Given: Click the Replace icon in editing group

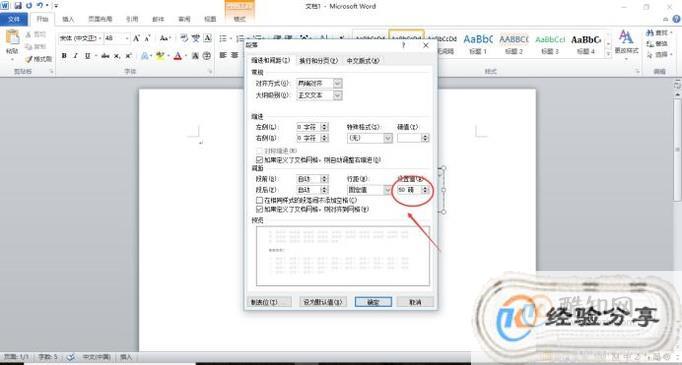Looking at the screenshot, I should [x=650, y=44].
